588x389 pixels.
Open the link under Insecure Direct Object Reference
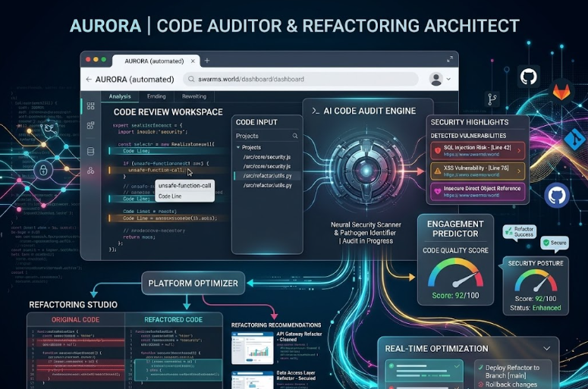coord(471,195)
